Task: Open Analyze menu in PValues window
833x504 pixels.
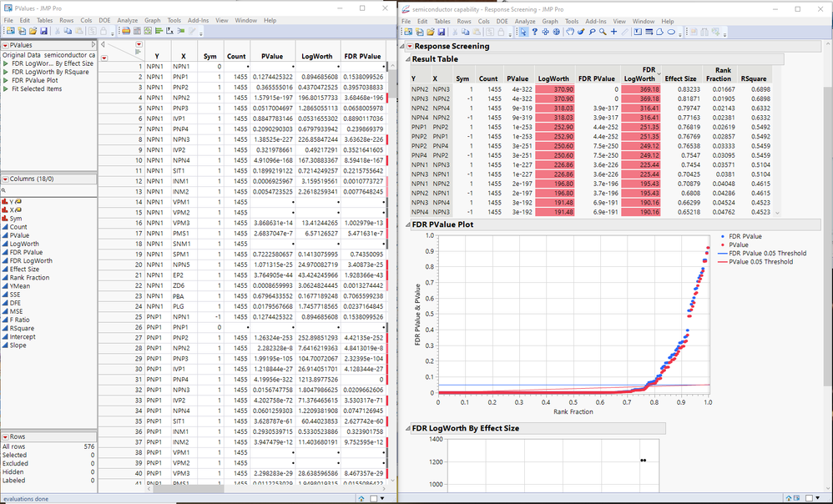Action: [128, 20]
